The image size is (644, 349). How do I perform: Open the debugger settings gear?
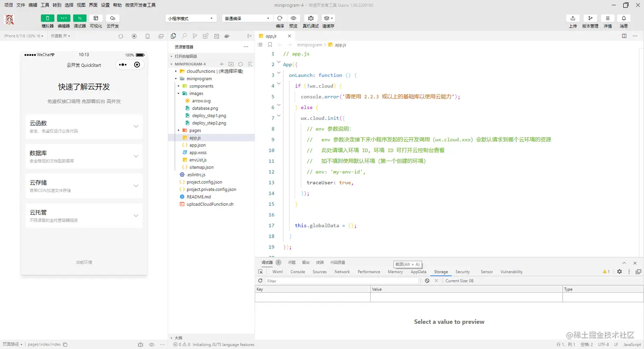click(x=619, y=272)
